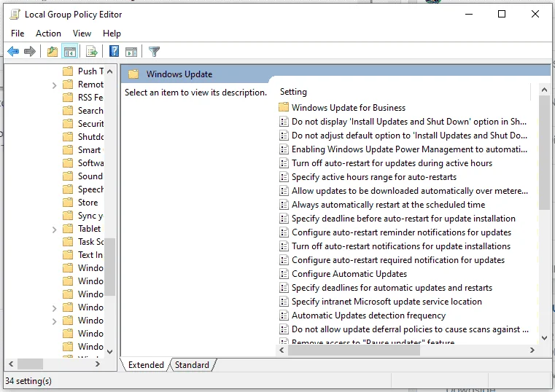Viewport: 555px width, 392px height.
Task: Click the settings list vertical scrollbar thumb
Action: pyautogui.click(x=544, y=152)
